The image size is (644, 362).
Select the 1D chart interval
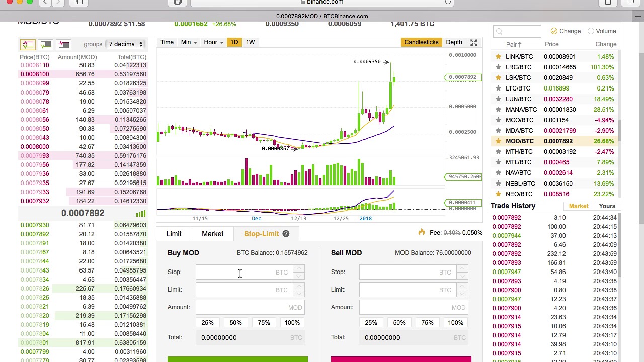coord(234,42)
